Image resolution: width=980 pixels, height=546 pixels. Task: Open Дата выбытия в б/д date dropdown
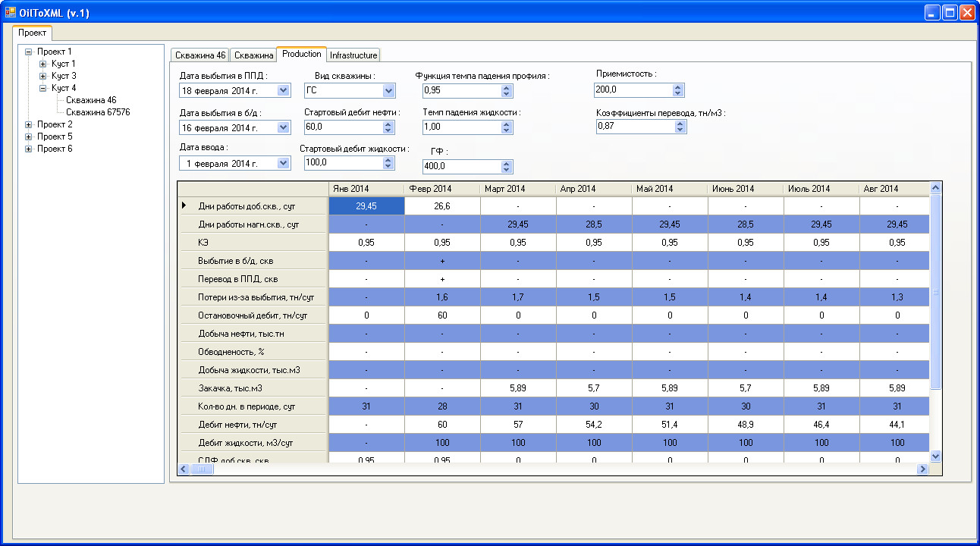(x=284, y=127)
